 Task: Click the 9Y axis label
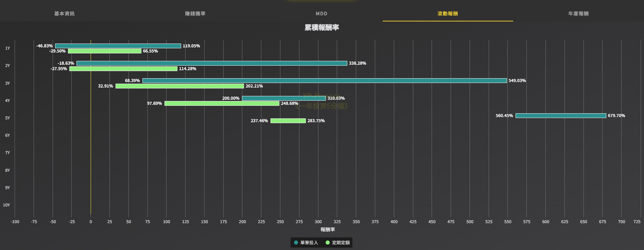7,188
